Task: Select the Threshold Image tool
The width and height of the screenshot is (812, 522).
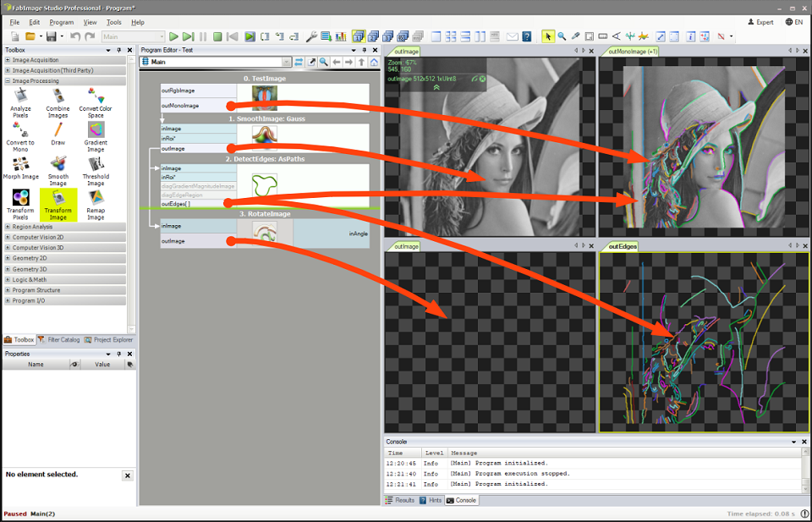Action: point(96,171)
